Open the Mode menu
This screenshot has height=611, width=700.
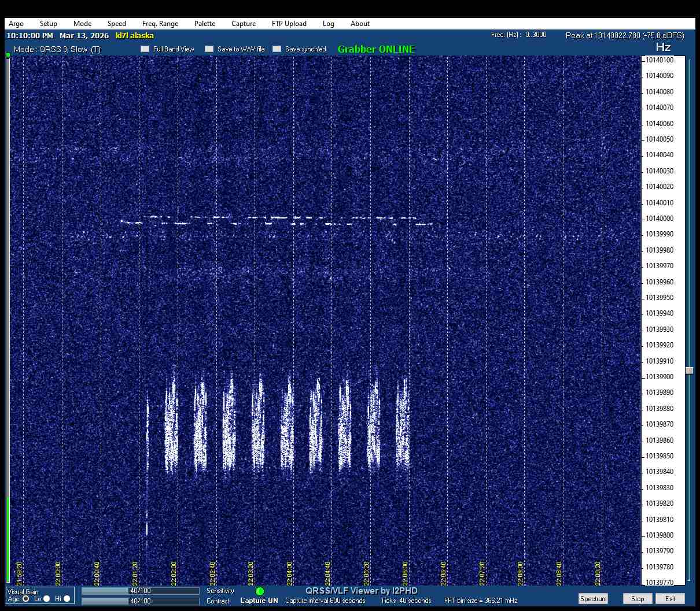(82, 24)
